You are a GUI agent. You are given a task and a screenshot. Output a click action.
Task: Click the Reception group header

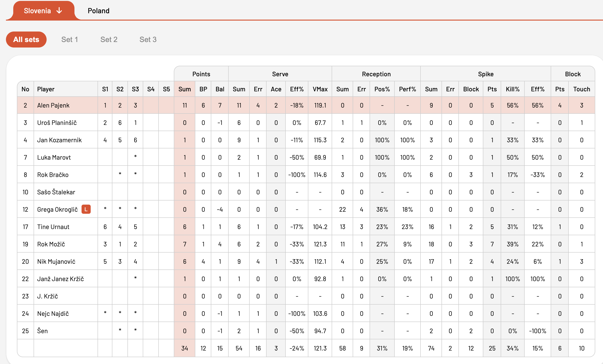[376, 74]
